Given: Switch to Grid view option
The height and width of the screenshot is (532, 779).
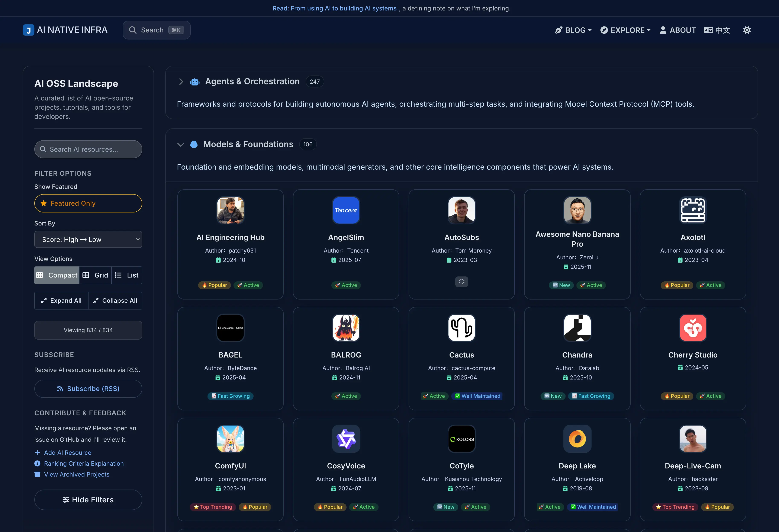Looking at the screenshot, I should click(96, 275).
